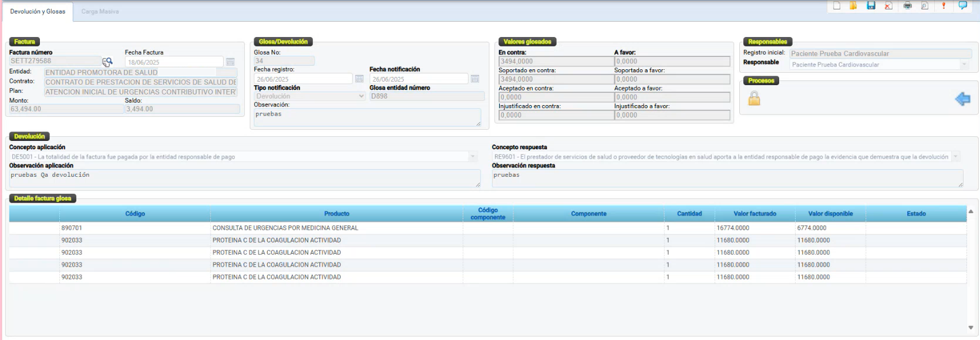
Task: Click the Observación aplicación text area
Action: 244,179
